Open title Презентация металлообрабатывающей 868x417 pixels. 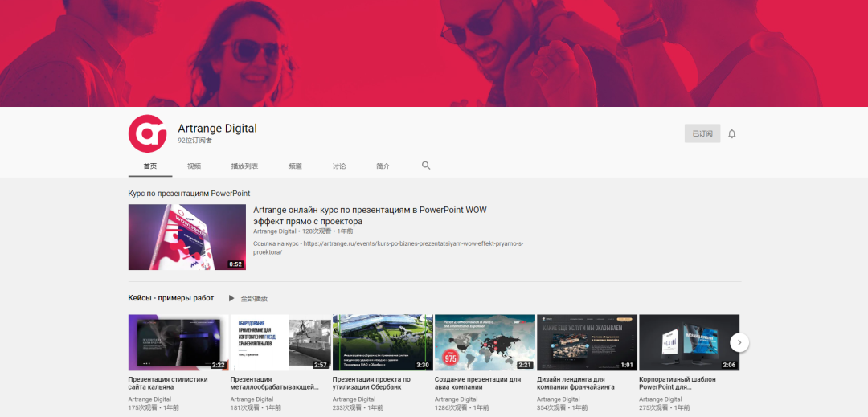pyautogui.click(x=275, y=383)
